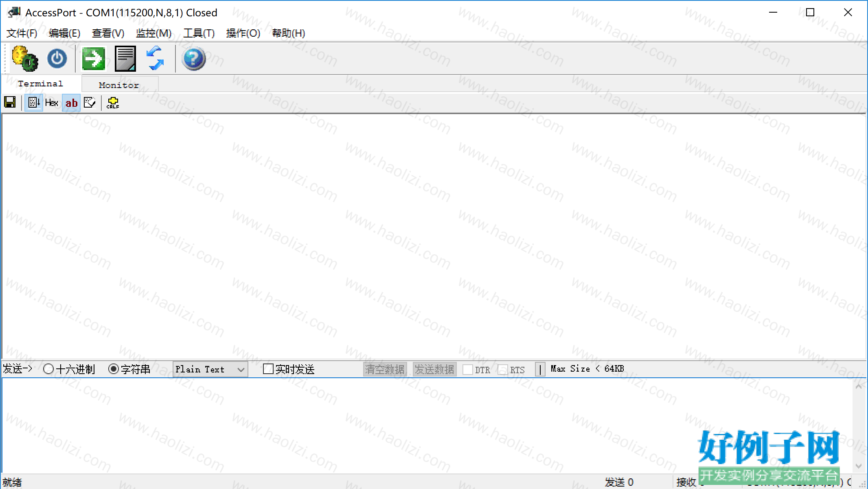Click the blue power button to open the port
The width and height of the screenshot is (868, 489).
coord(57,59)
